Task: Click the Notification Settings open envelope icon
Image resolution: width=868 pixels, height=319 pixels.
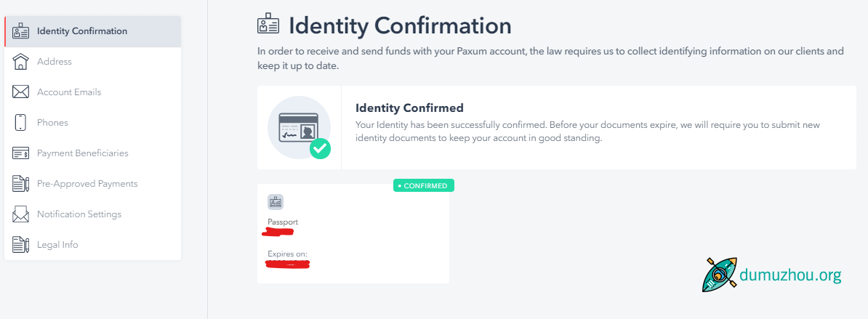Action: (20, 214)
